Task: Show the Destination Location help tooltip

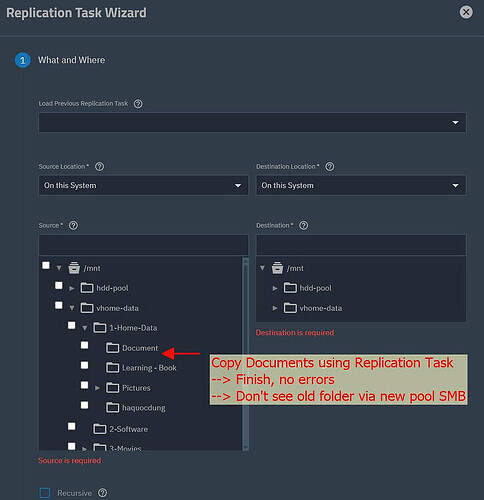Action: click(x=330, y=166)
